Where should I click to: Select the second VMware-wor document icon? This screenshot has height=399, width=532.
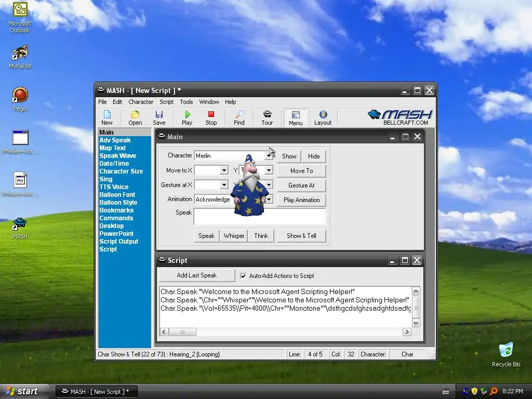[x=20, y=184]
